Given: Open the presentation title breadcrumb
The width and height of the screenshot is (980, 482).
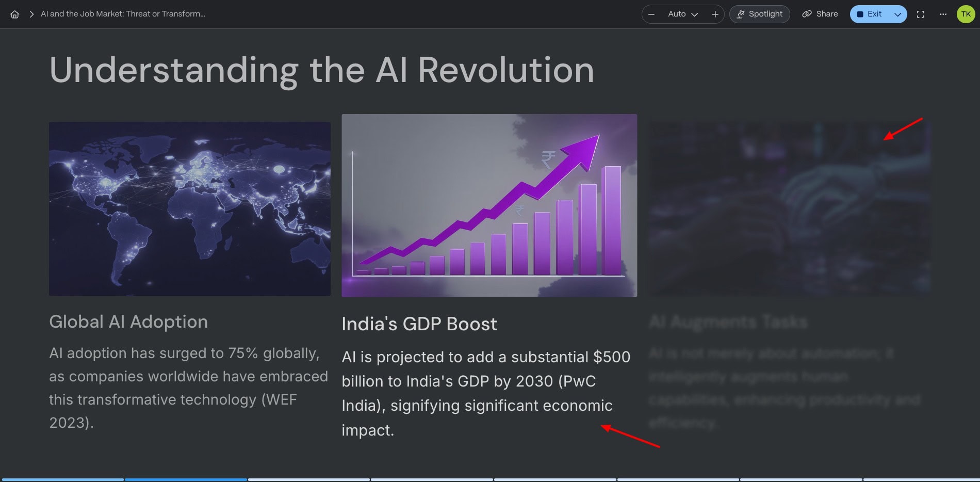Looking at the screenshot, I should [x=123, y=14].
